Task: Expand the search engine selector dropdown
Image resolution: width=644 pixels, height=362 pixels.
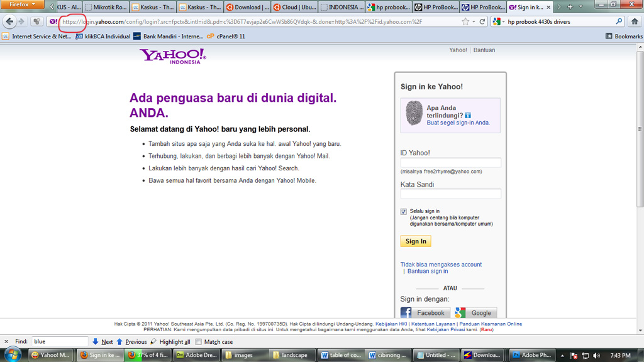Action: click(499, 21)
